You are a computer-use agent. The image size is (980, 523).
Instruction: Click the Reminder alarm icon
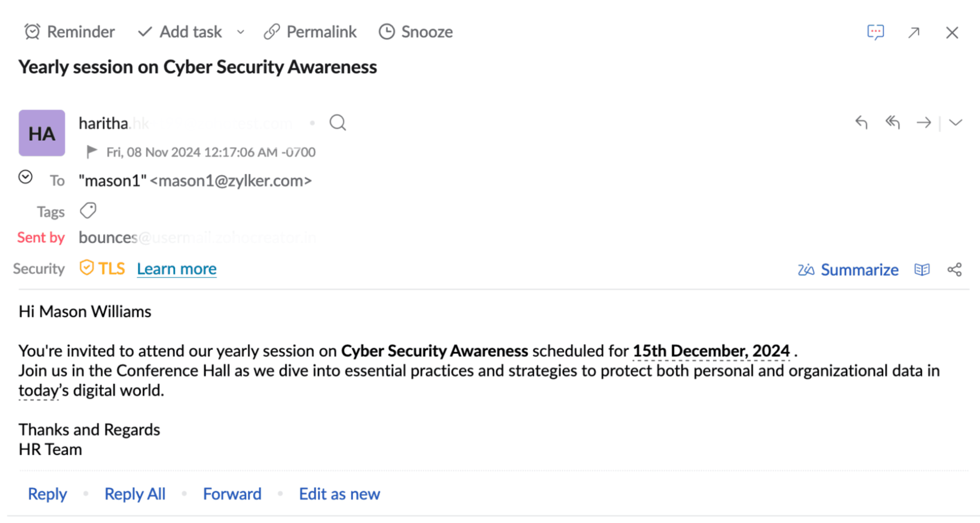32,32
